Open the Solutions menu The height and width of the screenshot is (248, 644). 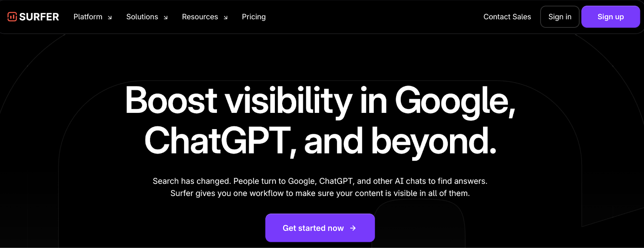[142, 17]
